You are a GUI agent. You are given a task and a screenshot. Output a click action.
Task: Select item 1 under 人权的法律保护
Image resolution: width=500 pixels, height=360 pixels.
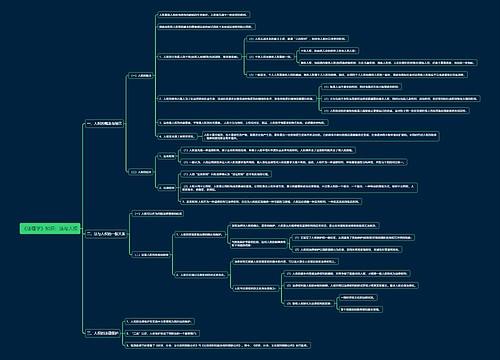[159, 322]
